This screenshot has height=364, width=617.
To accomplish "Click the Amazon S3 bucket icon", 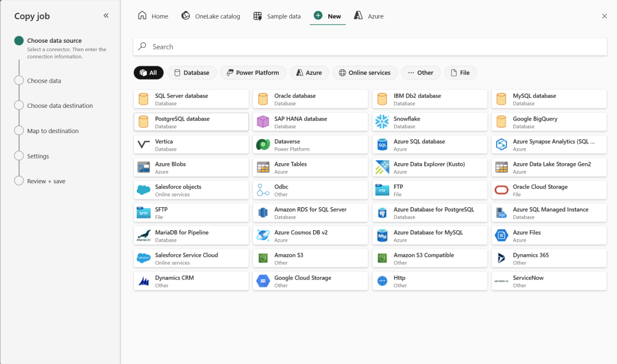I will (263, 258).
